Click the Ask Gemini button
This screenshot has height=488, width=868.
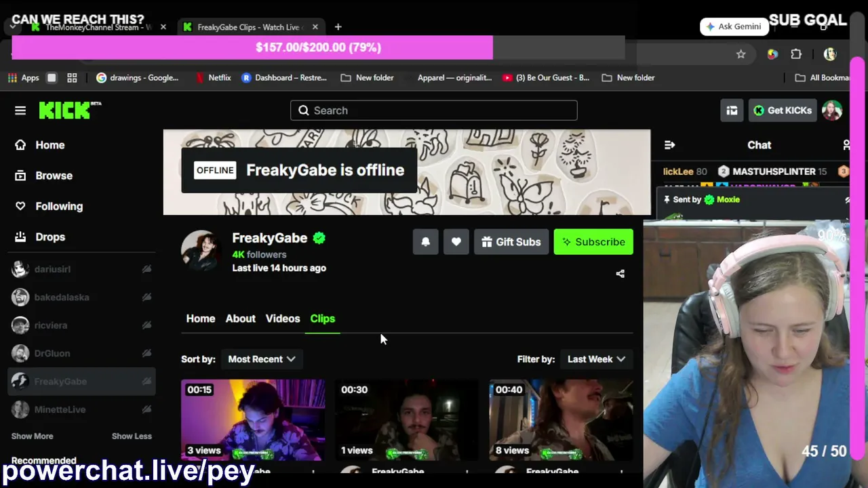pyautogui.click(x=734, y=26)
